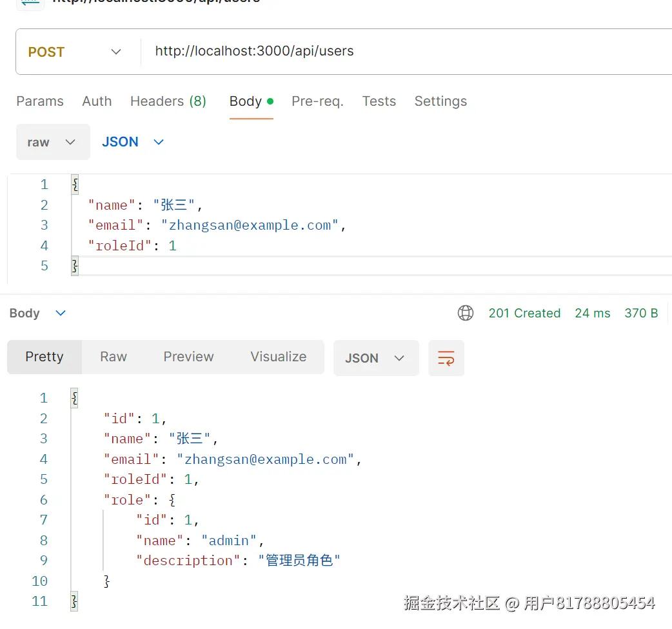Image resolution: width=672 pixels, height=629 pixels.
Task: Open the response Body section dropdown
Action: click(37, 314)
